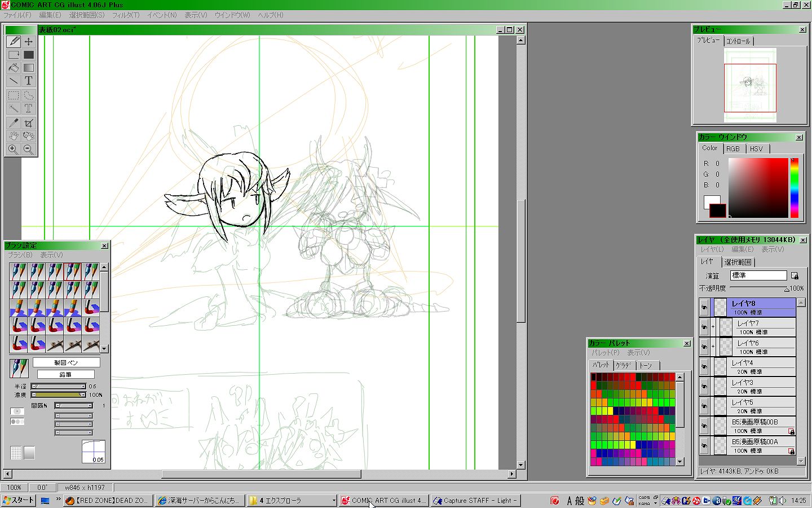Open the レイヤ(L) menu in layer panel
This screenshot has height=508, width=812.
(x=712, y=249)
